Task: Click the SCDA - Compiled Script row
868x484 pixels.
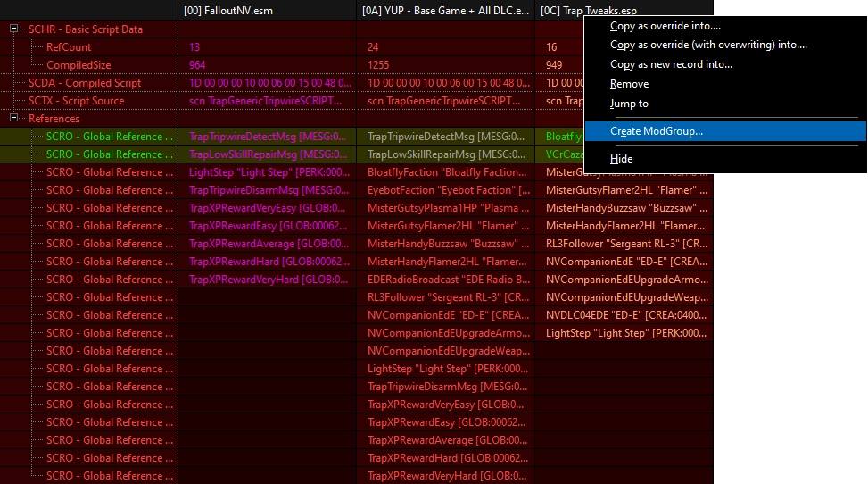Action: [x=85, y=83]
